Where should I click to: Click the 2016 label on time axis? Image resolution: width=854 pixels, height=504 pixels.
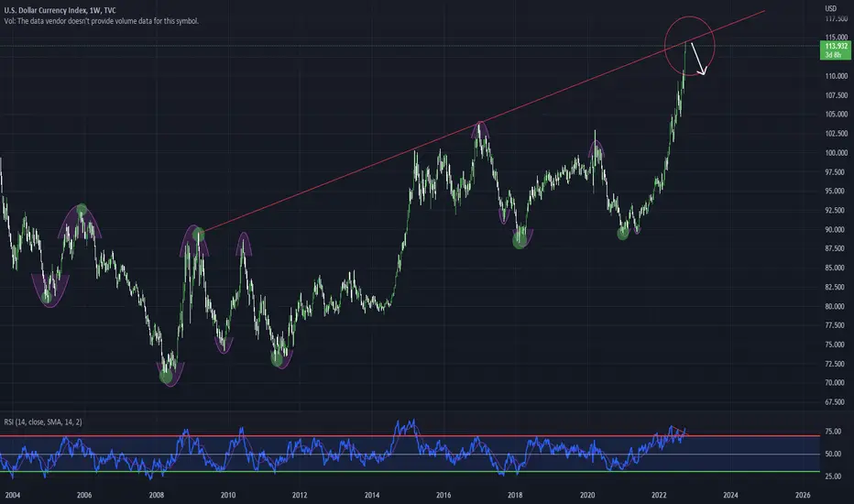click(x=443, y=495)
